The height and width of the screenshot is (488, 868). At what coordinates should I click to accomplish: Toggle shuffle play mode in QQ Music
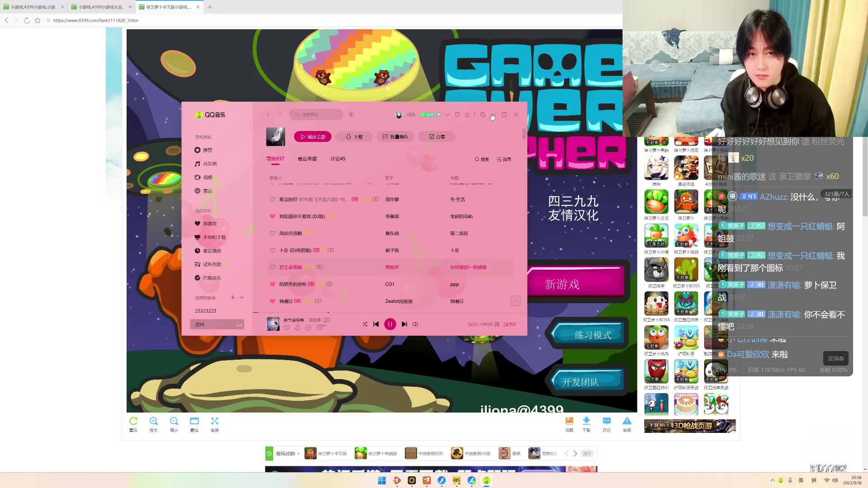(365, 324)
